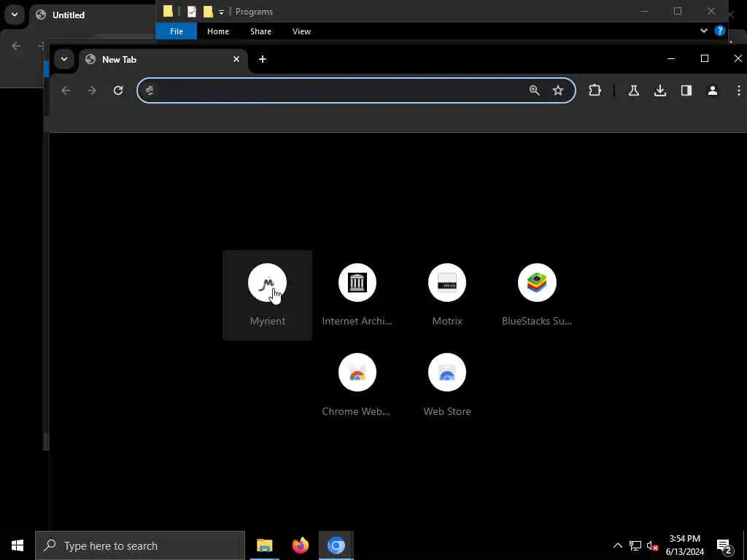Screen dimensions: 747x560
Task: Click the zoom magnifier in address bar
Action: 534,90
